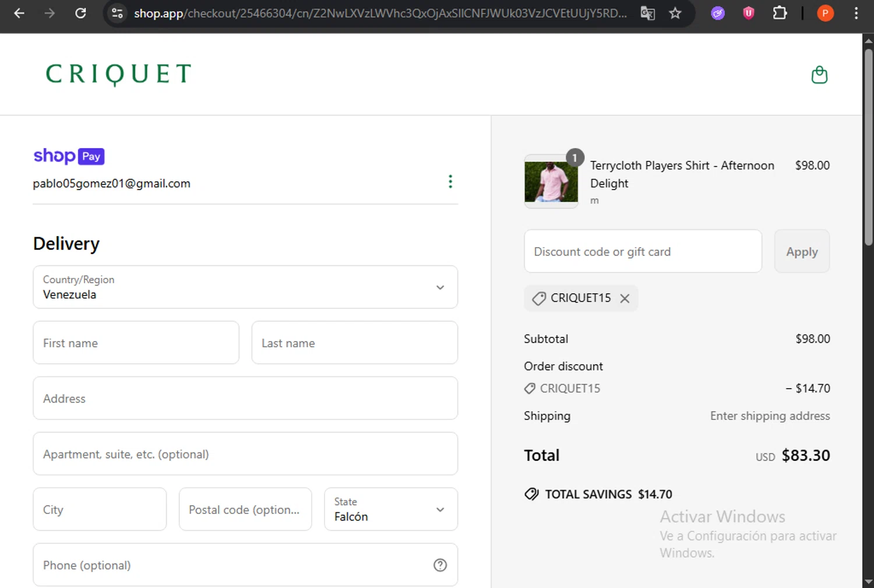Click the Delivery heading
The width and height of the screenshot is (874, 588).
coord(66,244)
